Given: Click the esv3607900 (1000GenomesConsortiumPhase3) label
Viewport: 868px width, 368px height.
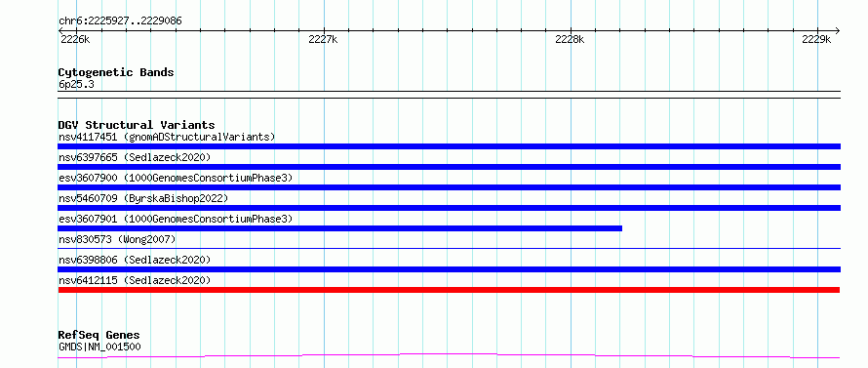Looking at the screenshot, I should coord(176,178).
